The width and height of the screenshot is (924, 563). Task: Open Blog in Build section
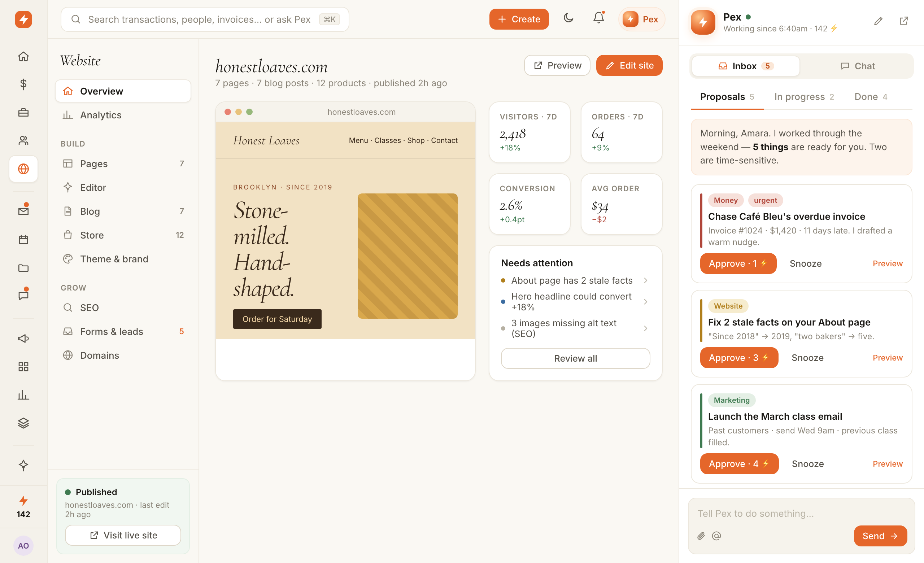pyautogui.click(x=123, y=211)
